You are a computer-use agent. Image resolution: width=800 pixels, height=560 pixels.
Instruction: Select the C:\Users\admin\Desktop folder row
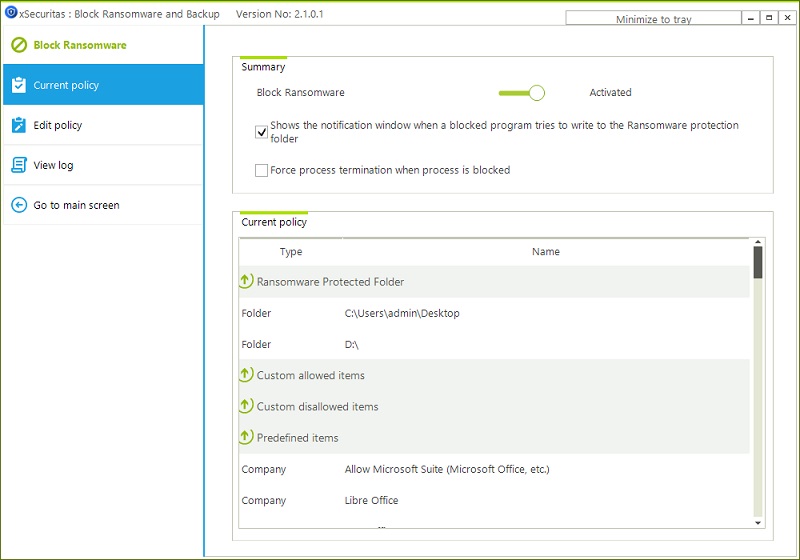[494, 313]
